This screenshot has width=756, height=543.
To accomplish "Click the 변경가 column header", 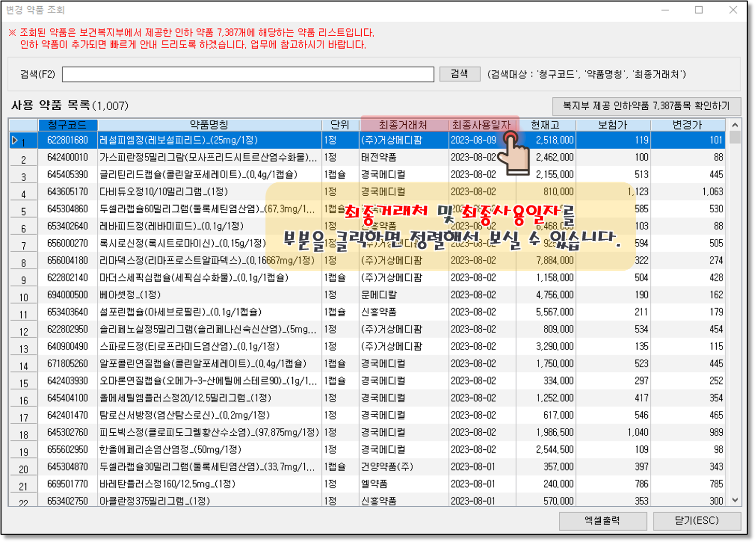I will [x=687, y=125].
